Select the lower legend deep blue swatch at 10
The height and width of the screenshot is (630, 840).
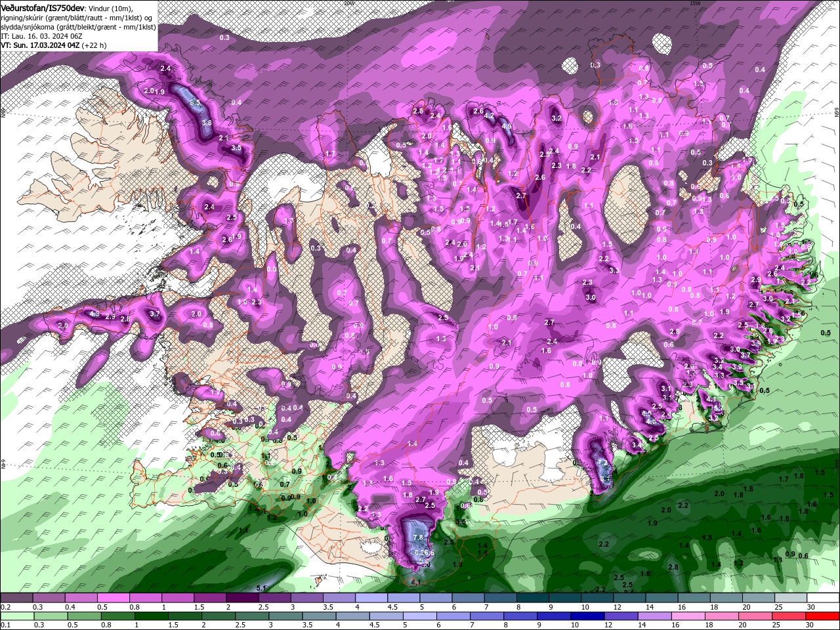coord(587,616)
